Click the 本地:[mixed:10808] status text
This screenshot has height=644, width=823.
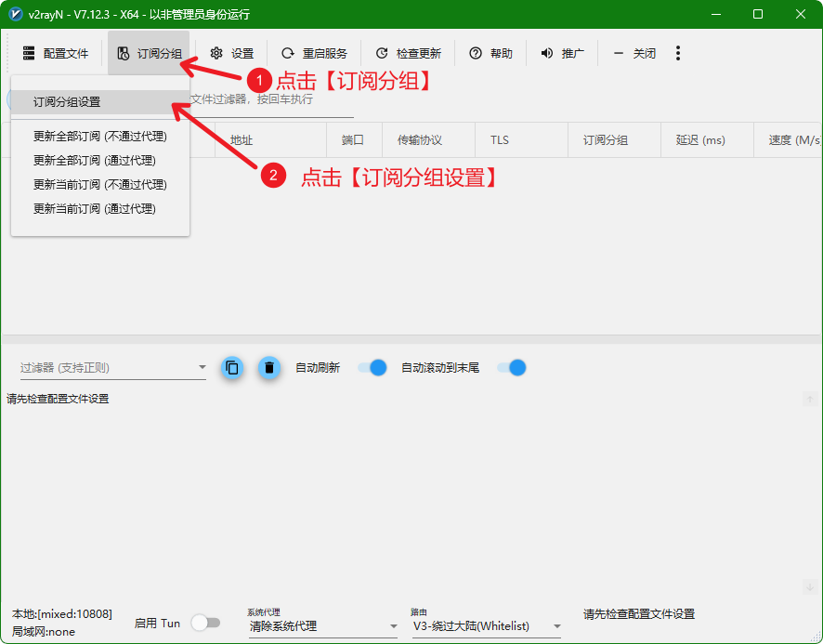(x=62, y=614)
